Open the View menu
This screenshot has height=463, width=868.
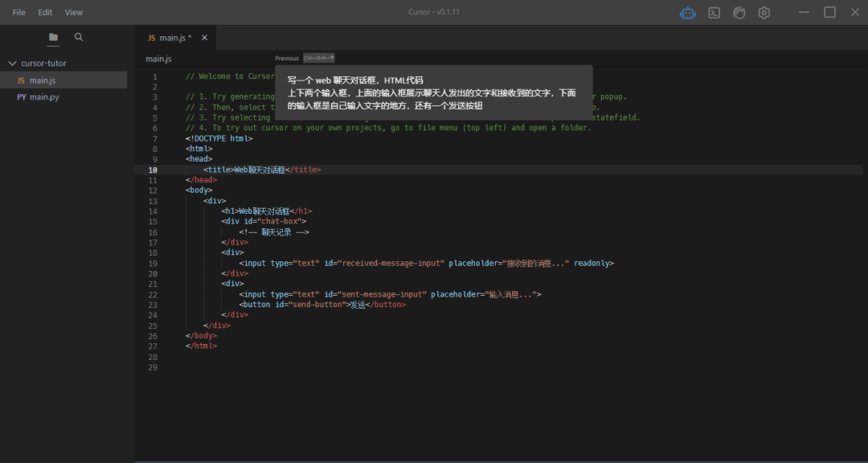(74, 13)
